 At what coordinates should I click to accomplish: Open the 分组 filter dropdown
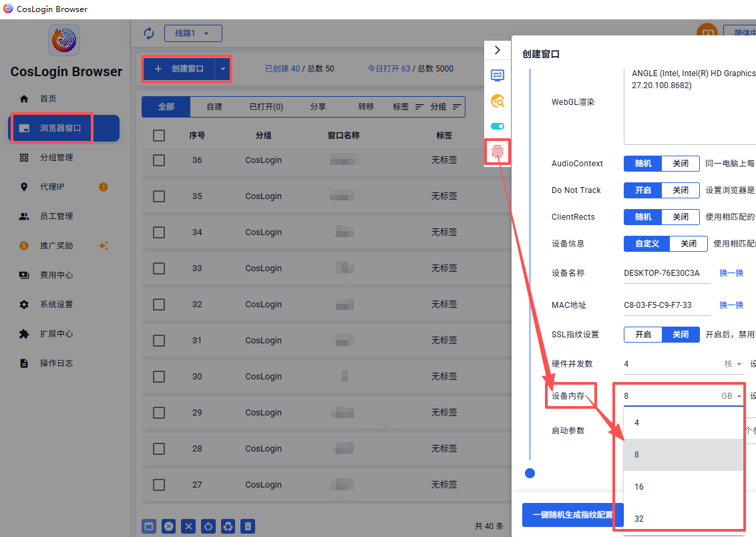[x=445, y=107]
